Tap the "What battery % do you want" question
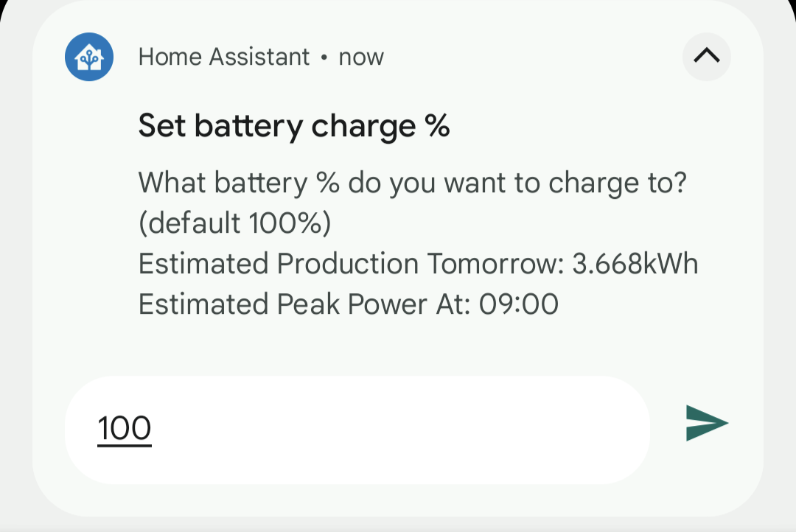 coord(412,183)
